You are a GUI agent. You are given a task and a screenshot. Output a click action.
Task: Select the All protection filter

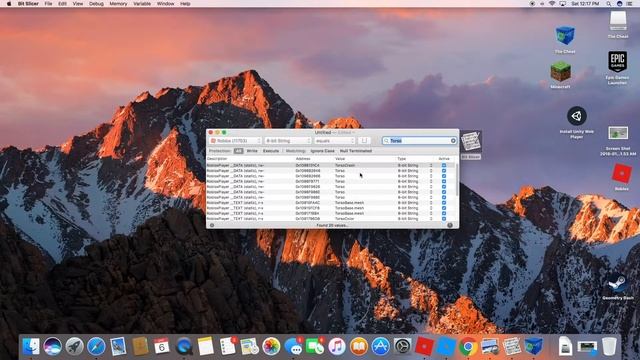pos(238,151)
